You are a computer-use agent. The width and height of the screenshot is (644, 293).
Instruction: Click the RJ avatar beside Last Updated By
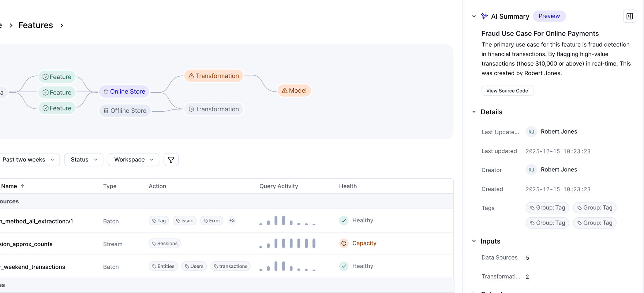click(x=531, y=132)
